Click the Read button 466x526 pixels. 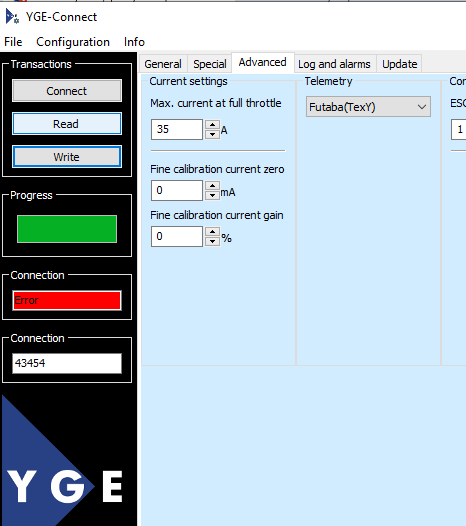(x=67, y=124)
